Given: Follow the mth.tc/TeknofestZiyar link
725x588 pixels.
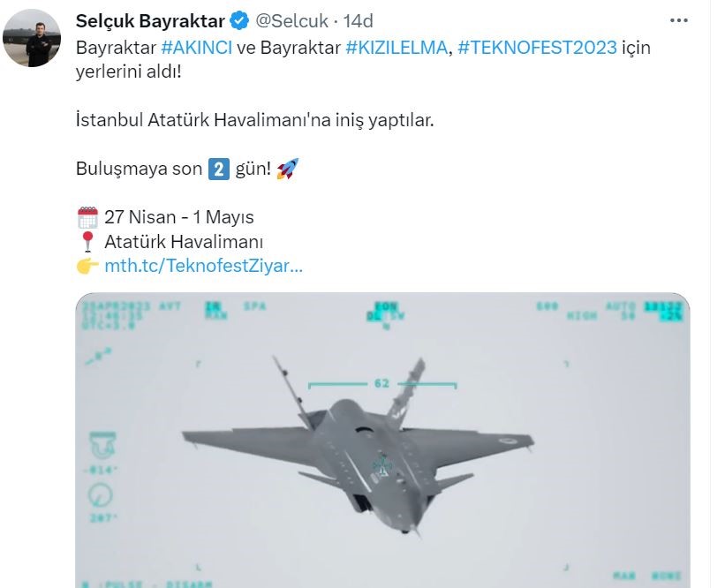Looking at the screenshot, I should click(x=203, y=266).
